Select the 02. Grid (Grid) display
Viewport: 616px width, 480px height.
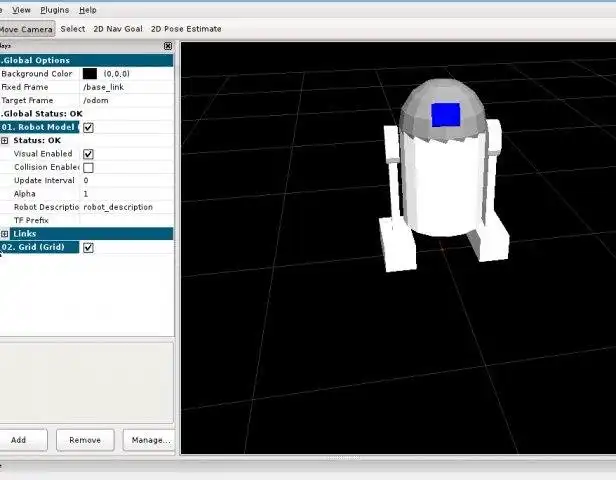coord(39,247)
